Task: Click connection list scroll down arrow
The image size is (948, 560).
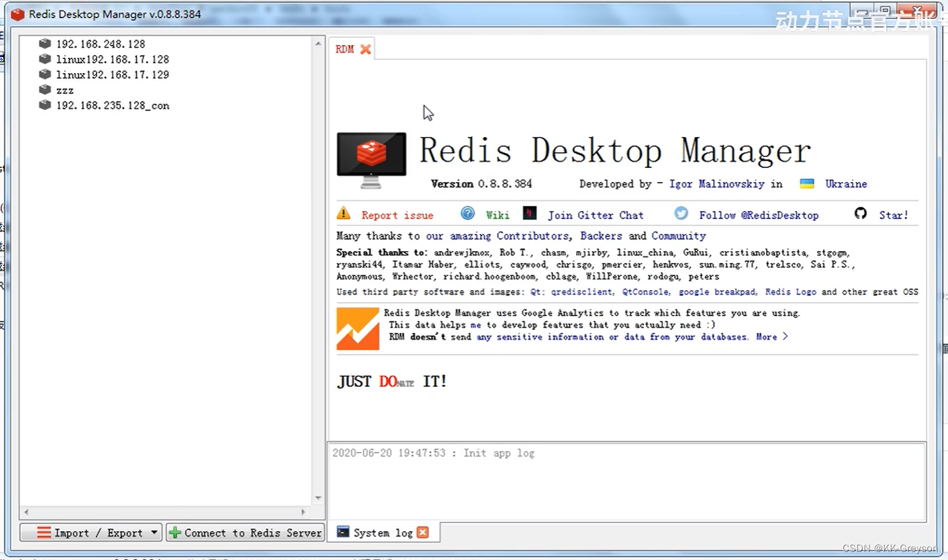Action: coord(318,498)
